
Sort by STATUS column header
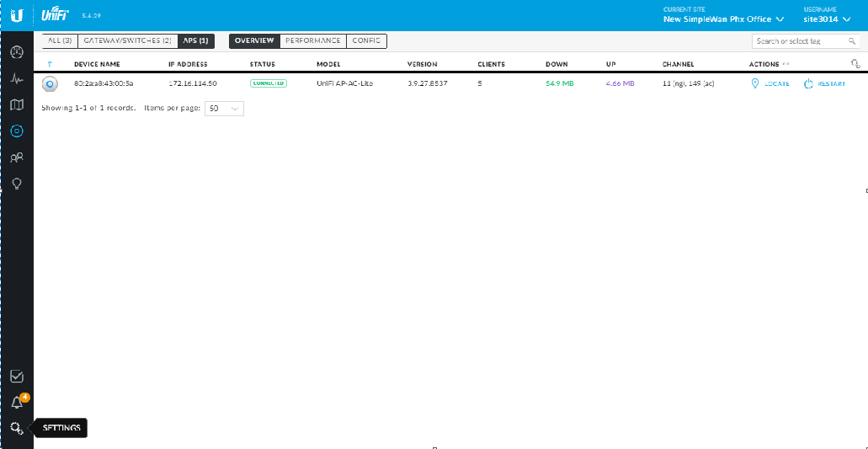click(x=263, y=64)
